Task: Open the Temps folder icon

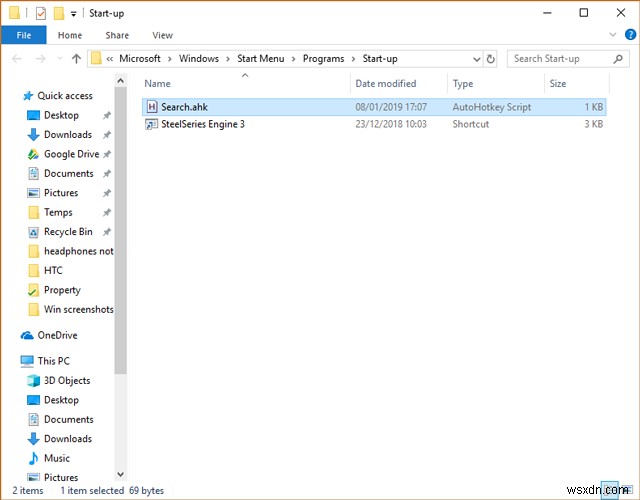Action: click(33, 212)
